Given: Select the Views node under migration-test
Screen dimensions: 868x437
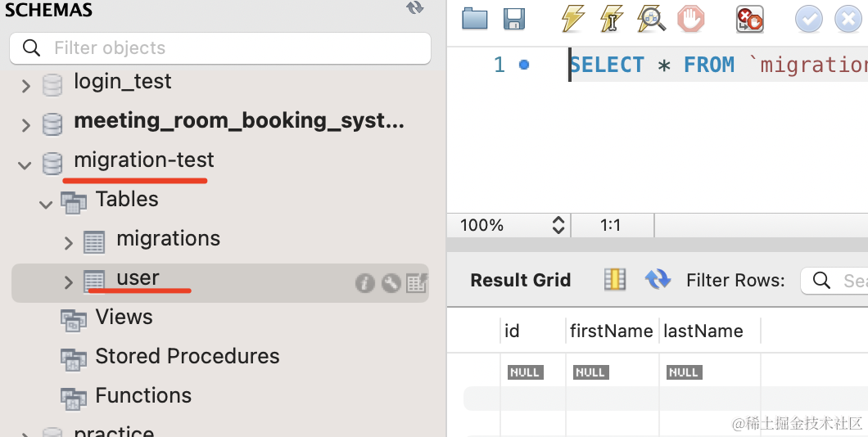Looking at the screenshot, I should pyautogui.click(x=124, y=318).
